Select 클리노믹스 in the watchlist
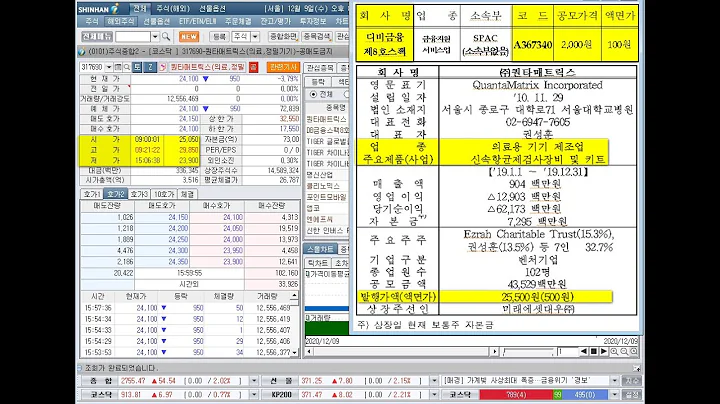The width and height of the screenshot is (720, 404). [323, 186]
